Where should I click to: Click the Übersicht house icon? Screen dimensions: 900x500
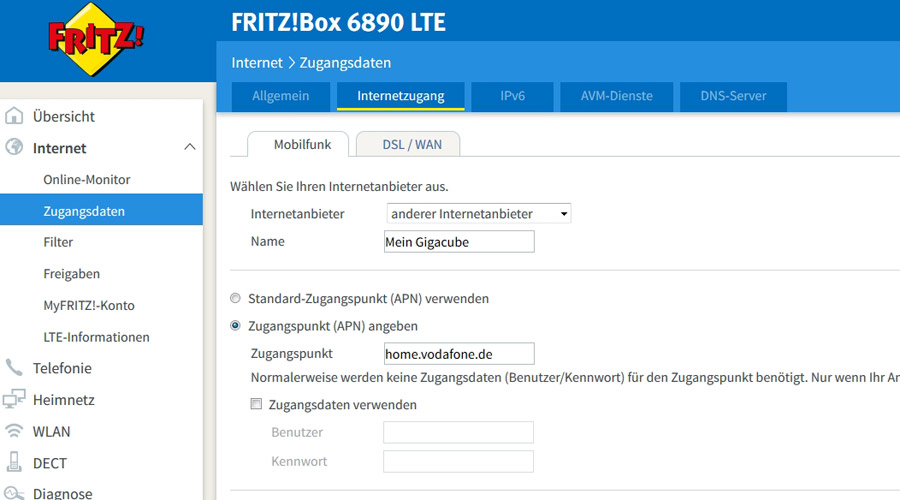(x=14, y=115)
